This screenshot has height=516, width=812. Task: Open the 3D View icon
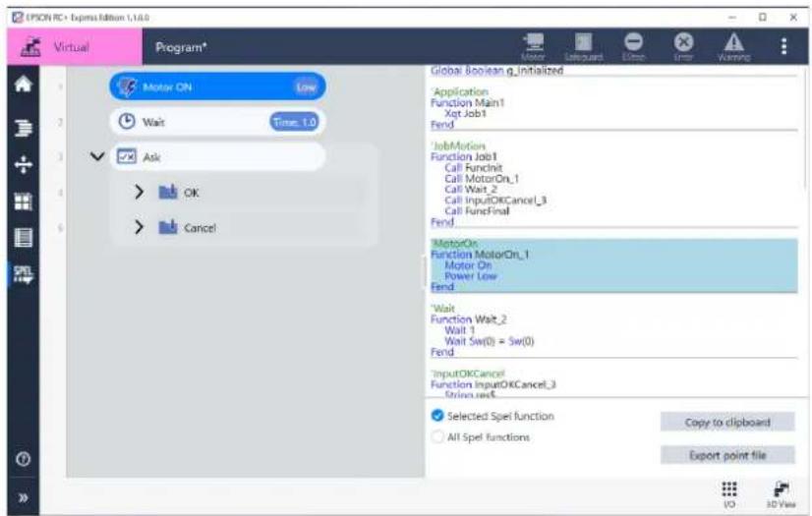[781, 494]
